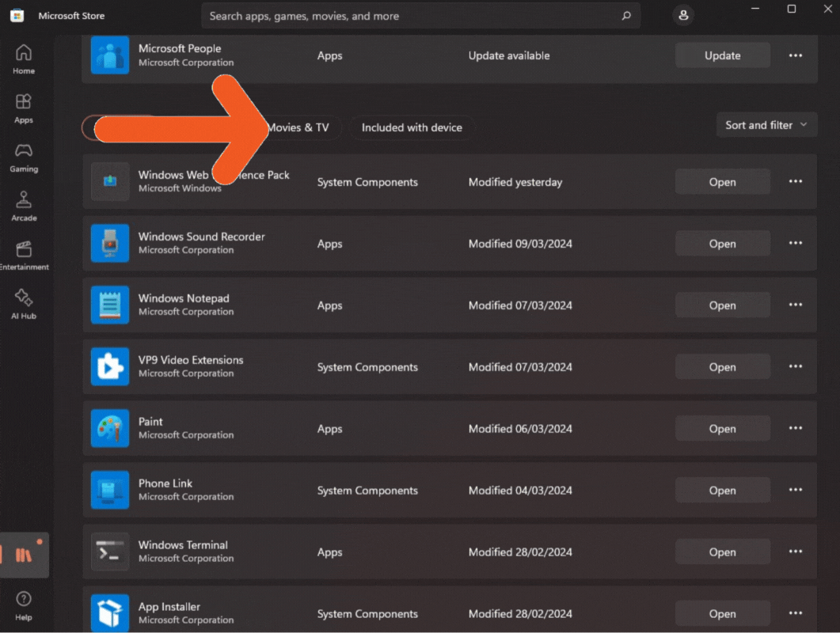Image resolution: width=840 pixels, height=633 pixels.
Task: Open Help from the sidebar
Action: pyautogui.click(x=24, y=605)
